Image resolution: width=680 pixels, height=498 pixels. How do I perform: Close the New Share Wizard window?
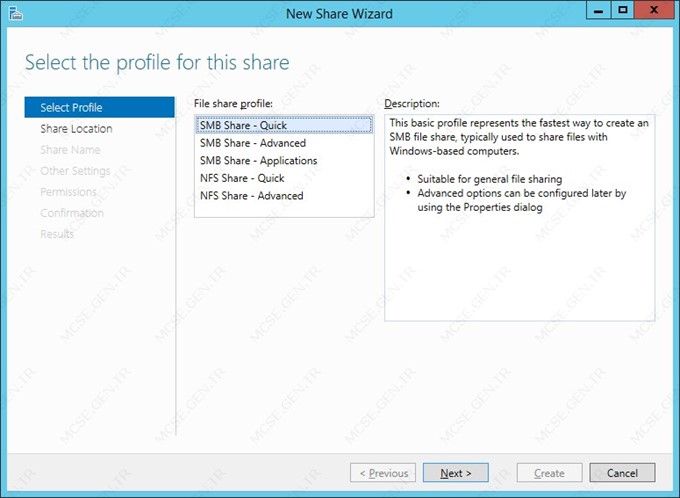coord(654,10)
